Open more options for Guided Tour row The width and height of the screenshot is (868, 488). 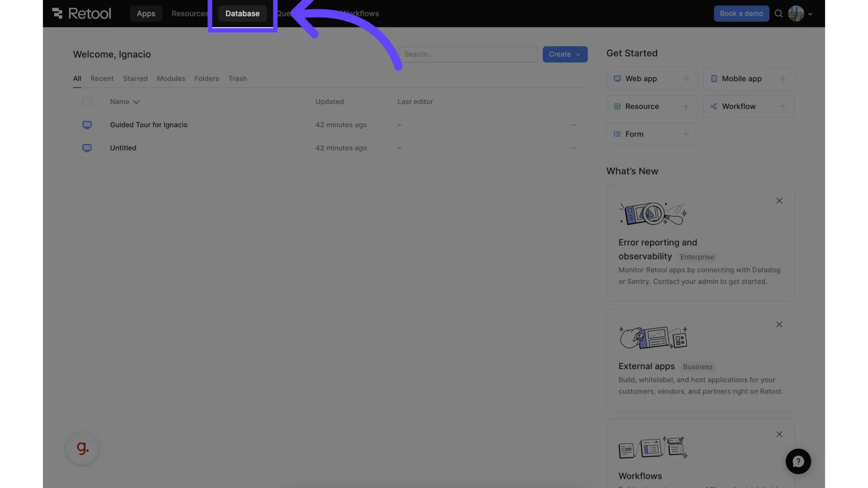pos(573,125)
